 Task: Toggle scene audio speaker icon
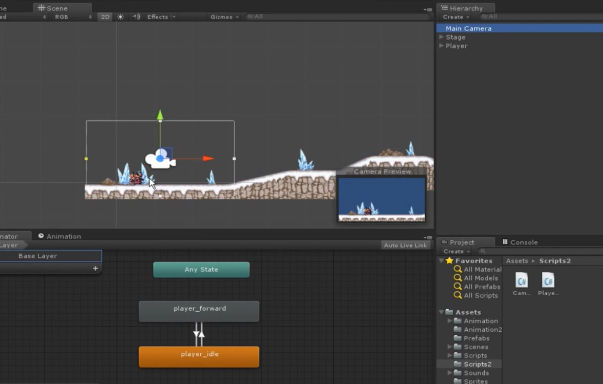(x=136, y=17)
